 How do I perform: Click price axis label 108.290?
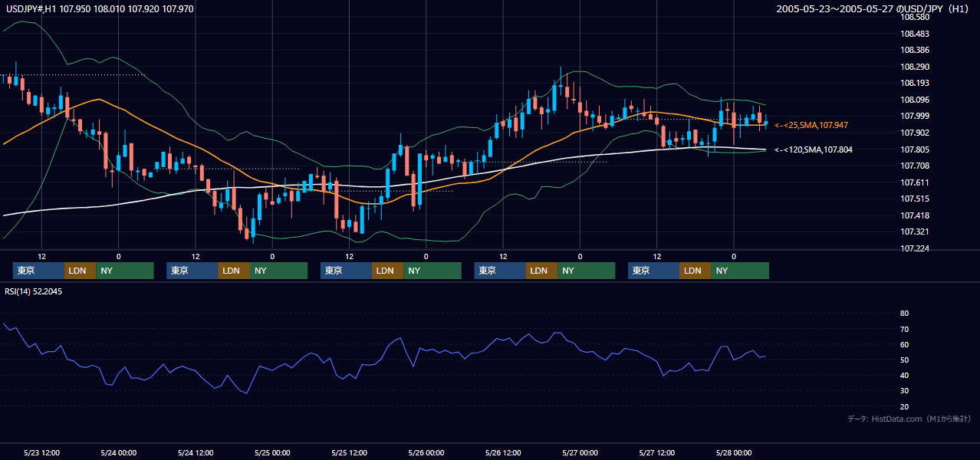coord(914,67)
